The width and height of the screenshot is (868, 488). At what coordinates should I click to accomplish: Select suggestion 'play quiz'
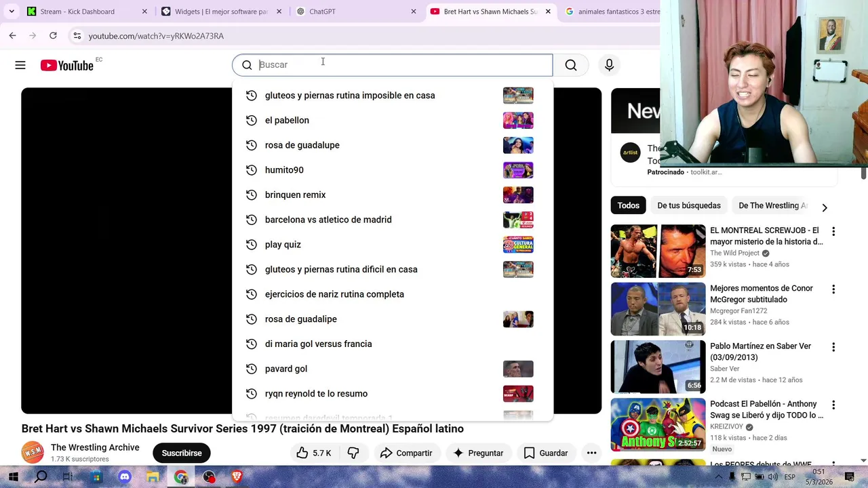click(x=393, y=245)
